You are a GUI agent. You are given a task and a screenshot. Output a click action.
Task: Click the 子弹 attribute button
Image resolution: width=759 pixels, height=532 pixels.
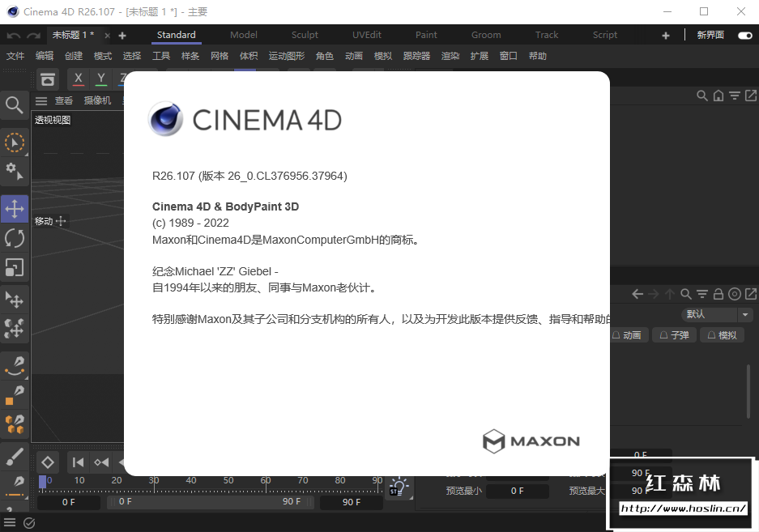(x=674, y=335)
